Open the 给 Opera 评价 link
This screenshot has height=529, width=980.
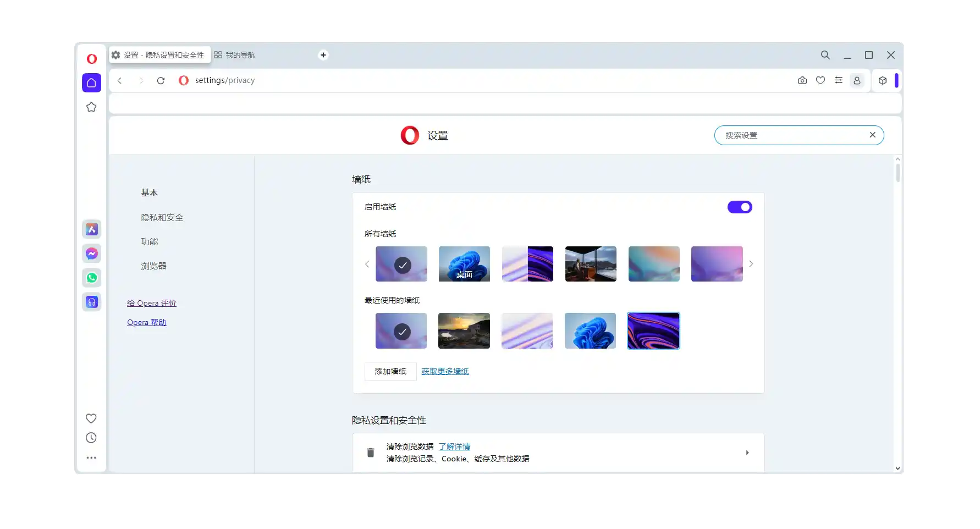(x=152, y=304)
